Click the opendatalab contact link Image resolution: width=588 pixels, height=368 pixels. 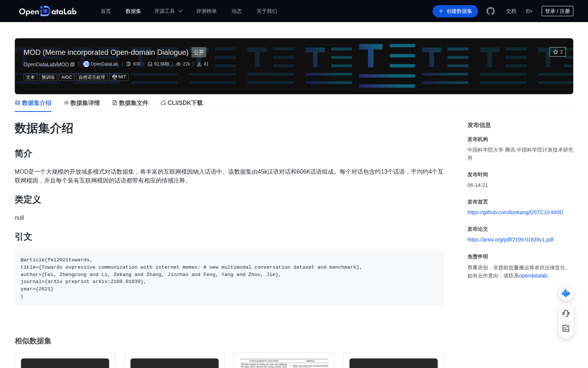tap(533, 276)
